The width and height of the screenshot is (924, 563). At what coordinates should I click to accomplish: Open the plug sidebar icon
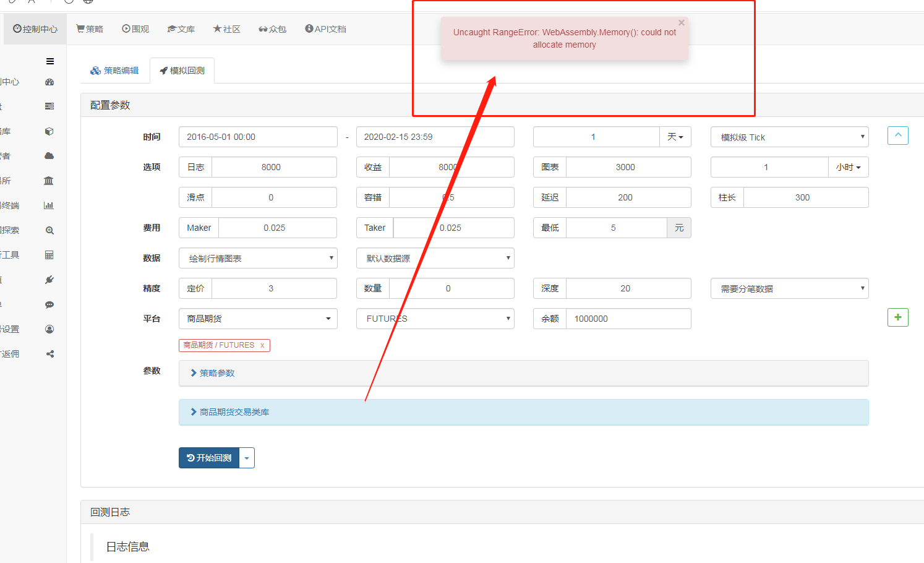49,280
